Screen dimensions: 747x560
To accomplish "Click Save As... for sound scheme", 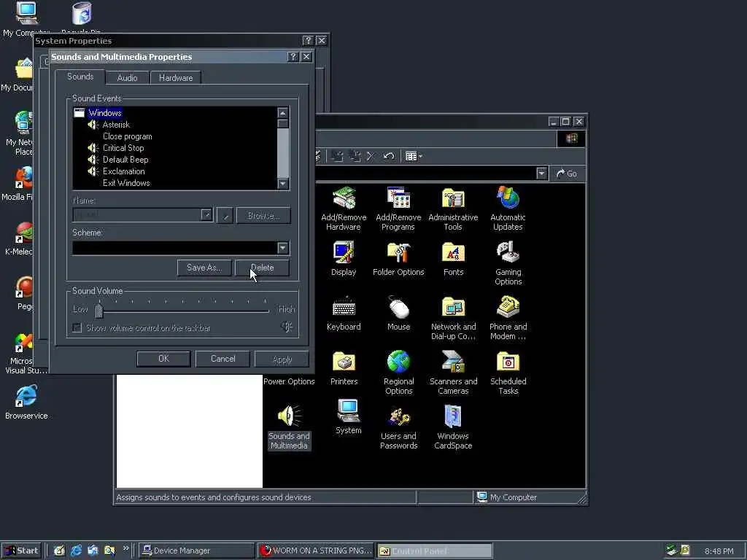I will pyautogui.click(x=204, y=268).
